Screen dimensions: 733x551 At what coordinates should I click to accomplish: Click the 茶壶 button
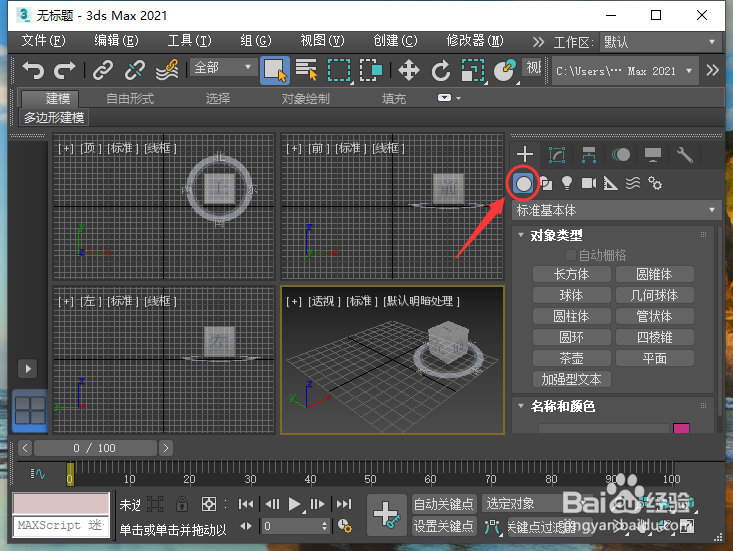click(x=571, y=358)
